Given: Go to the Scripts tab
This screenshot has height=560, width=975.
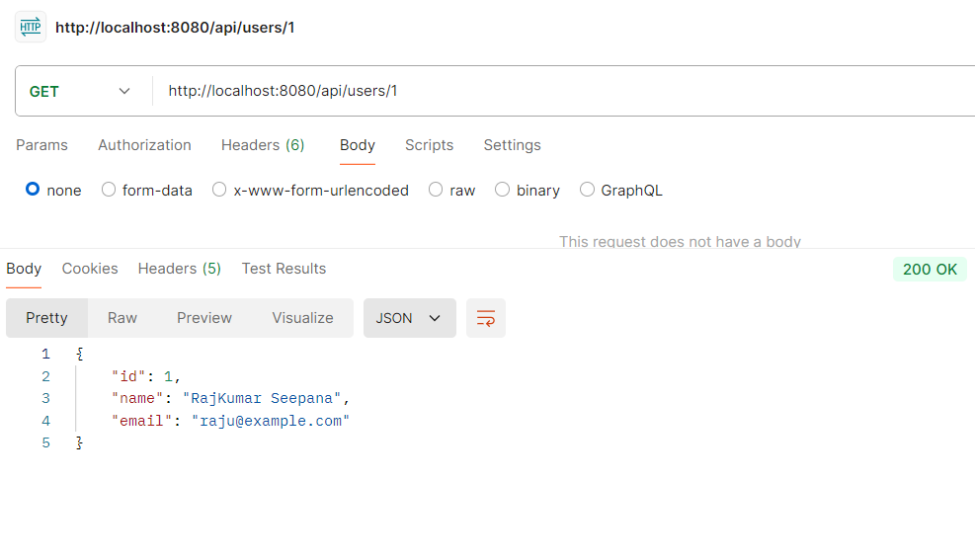Looking at the screenshot, I should [x=429, y=145].
